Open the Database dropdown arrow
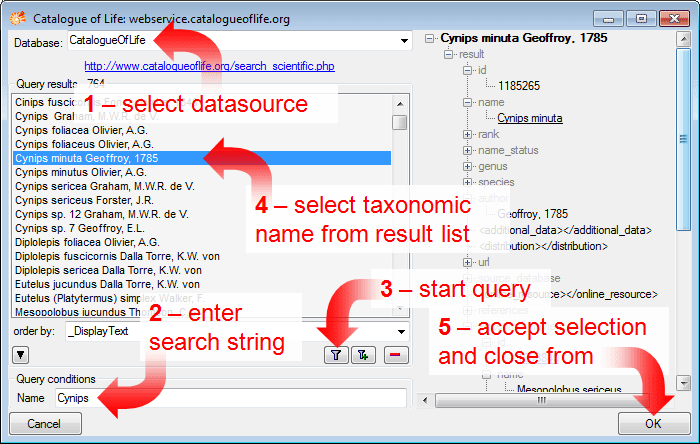 tap(404, 41)
